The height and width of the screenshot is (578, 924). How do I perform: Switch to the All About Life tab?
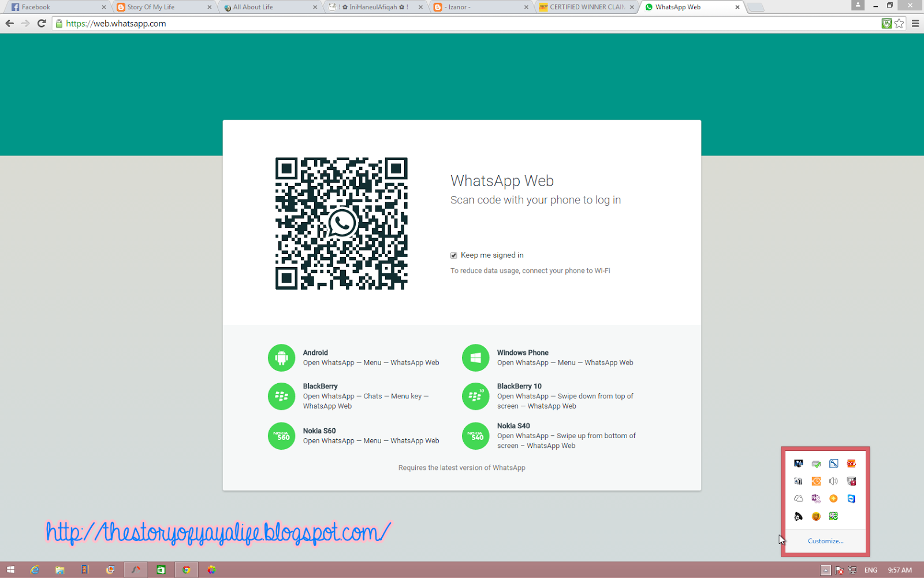coord(267,7)
